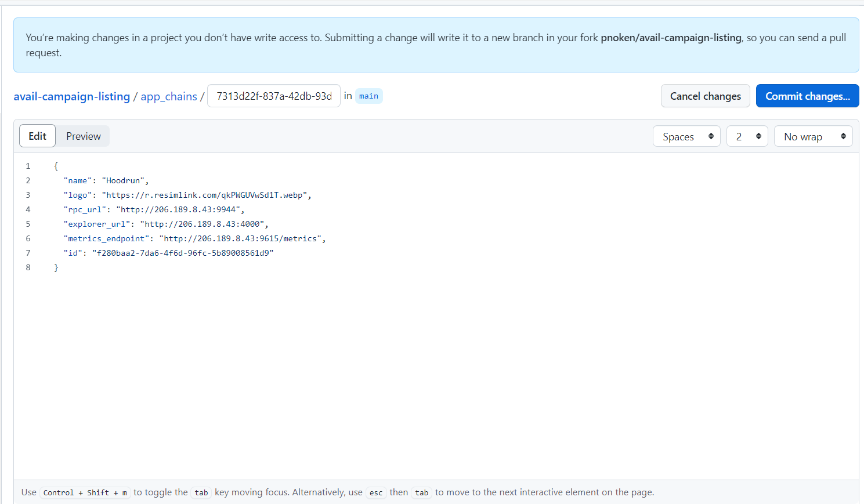The image size is (864, 504).
Task: Click the opening brace on line 1
Action: [x=56, y=166]
